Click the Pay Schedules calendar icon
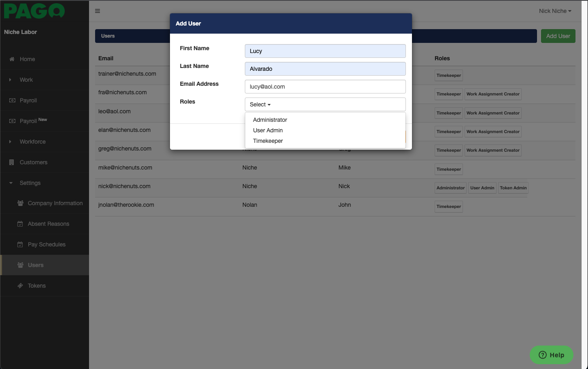588x369 pixels. 20,244
